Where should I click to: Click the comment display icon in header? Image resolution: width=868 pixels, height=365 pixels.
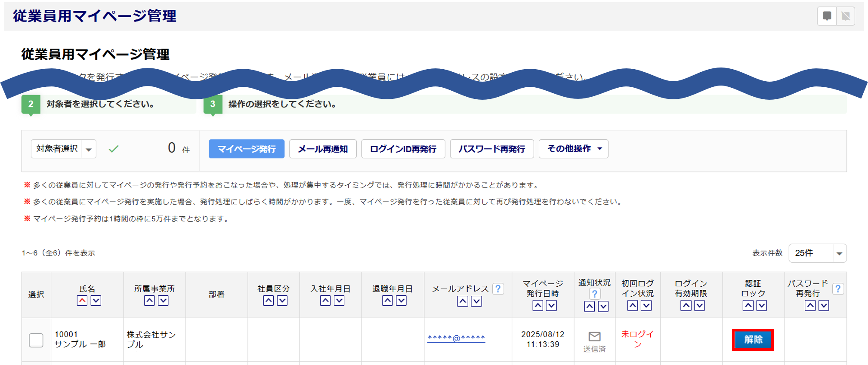pos(827,16)
